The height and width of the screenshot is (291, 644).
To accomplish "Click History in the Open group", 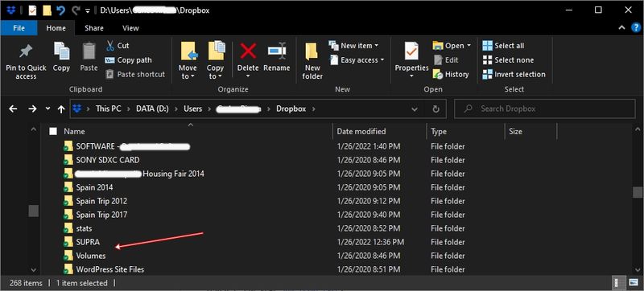I will 451,74.
